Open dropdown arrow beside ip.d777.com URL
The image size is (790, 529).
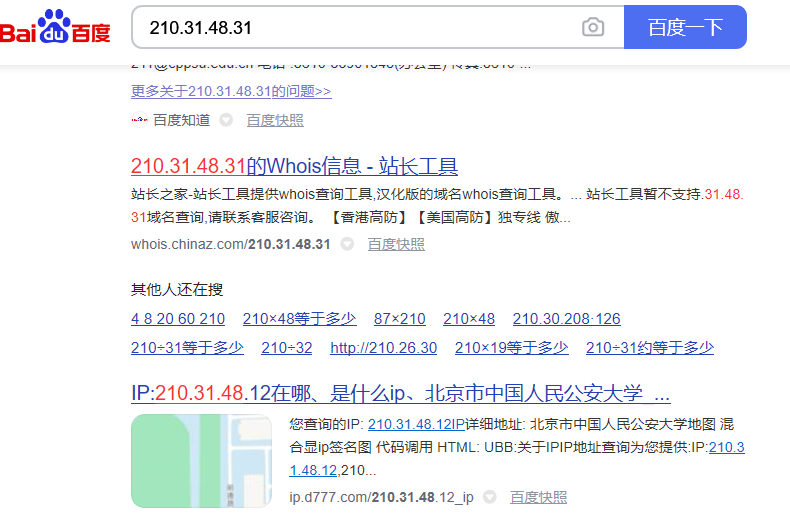click(x=489, y=497)
